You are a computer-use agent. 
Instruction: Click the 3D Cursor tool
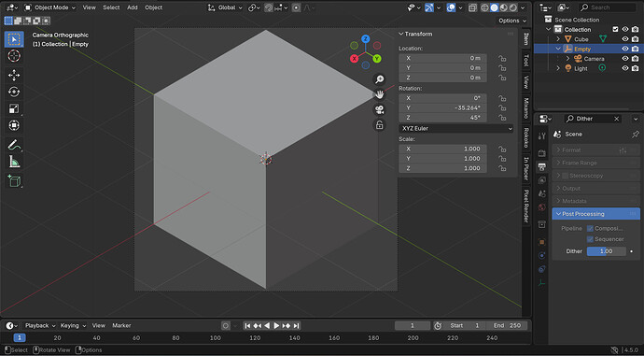coord(14,55)
